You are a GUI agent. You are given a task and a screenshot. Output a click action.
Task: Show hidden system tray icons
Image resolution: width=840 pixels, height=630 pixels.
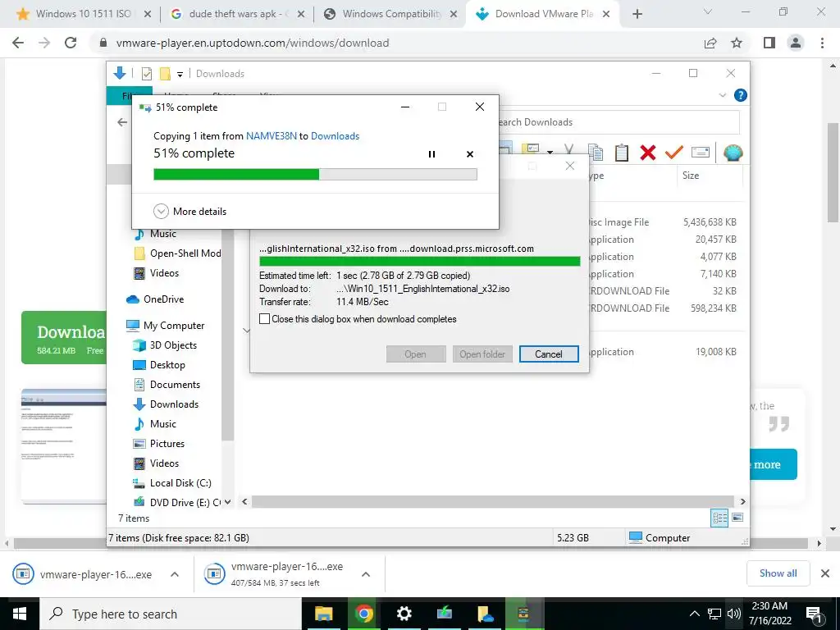coord(694,614)
